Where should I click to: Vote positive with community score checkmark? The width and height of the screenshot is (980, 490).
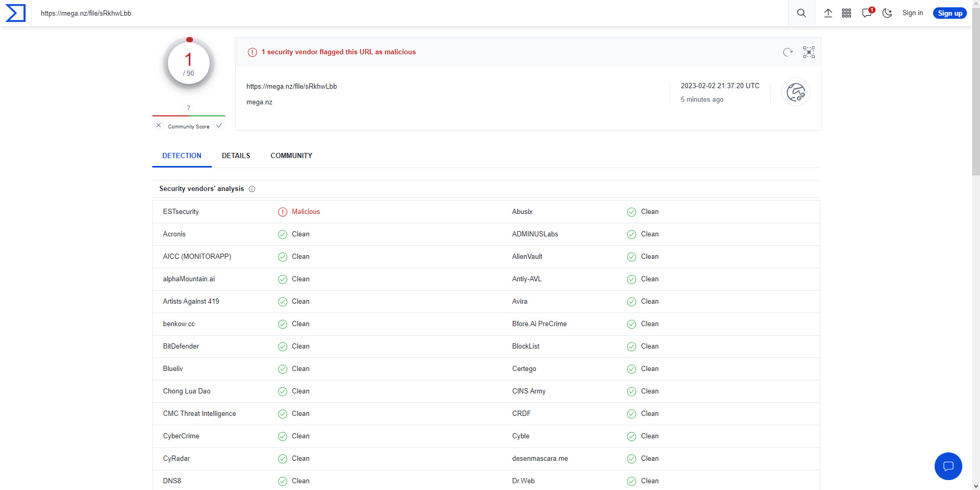pos(219,125)
